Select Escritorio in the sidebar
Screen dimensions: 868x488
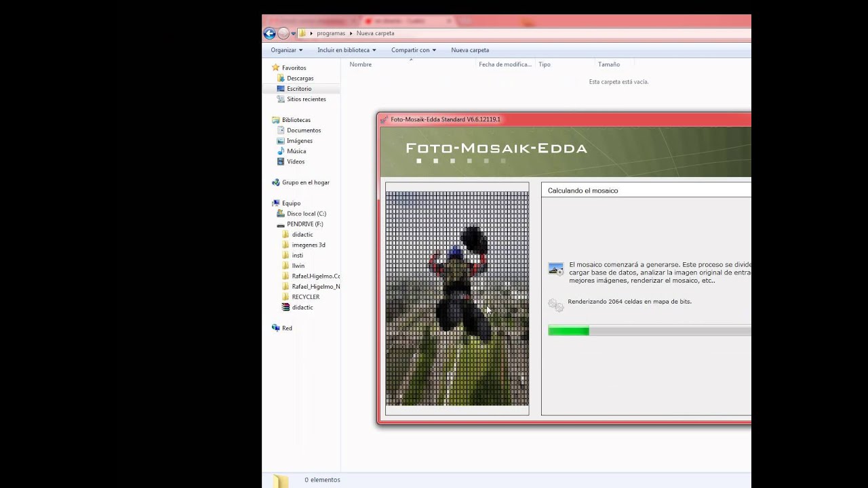[x=299, y=89]
